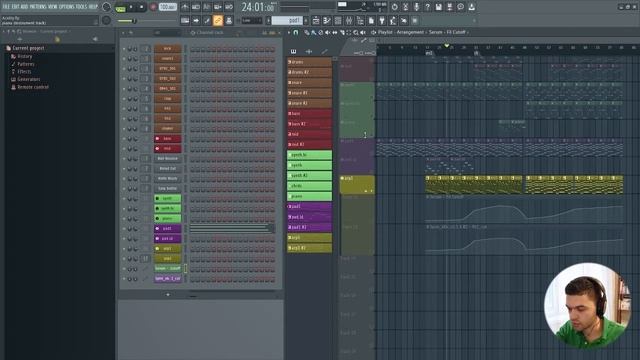
Task: Click the master pitch knob
Action: point(106,20)
